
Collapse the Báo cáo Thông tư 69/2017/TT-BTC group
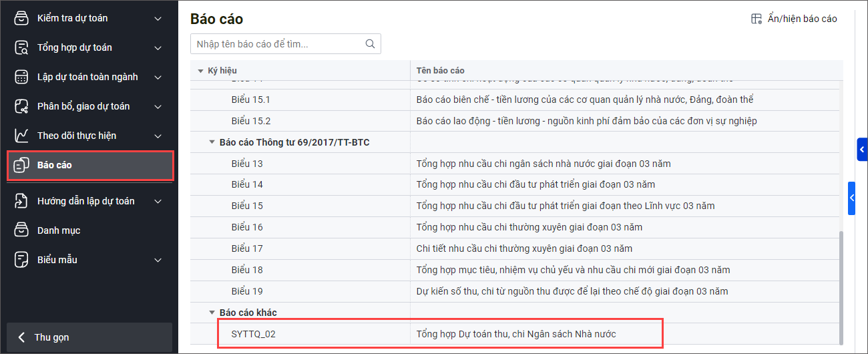pyautogui.click(x=212, y=142)
